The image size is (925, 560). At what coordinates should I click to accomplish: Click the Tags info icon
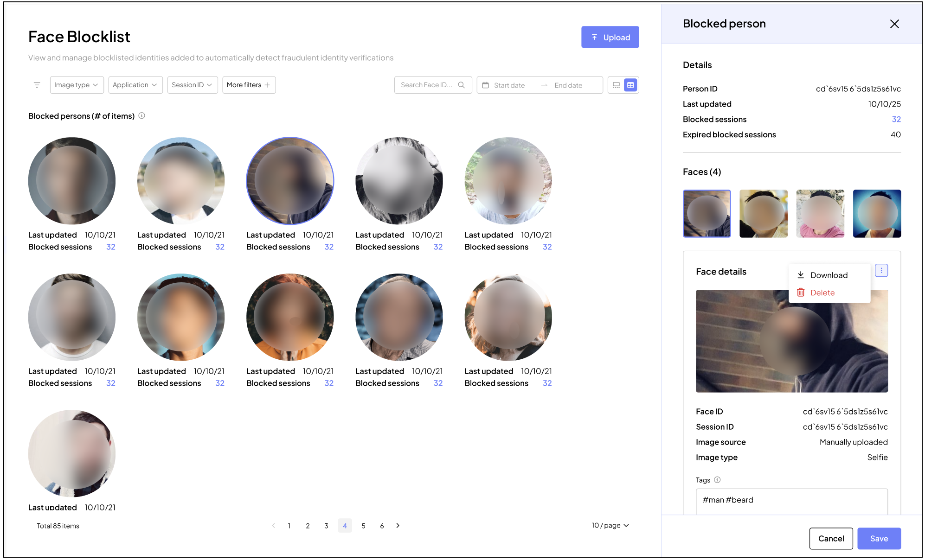[x=717, y=480]
